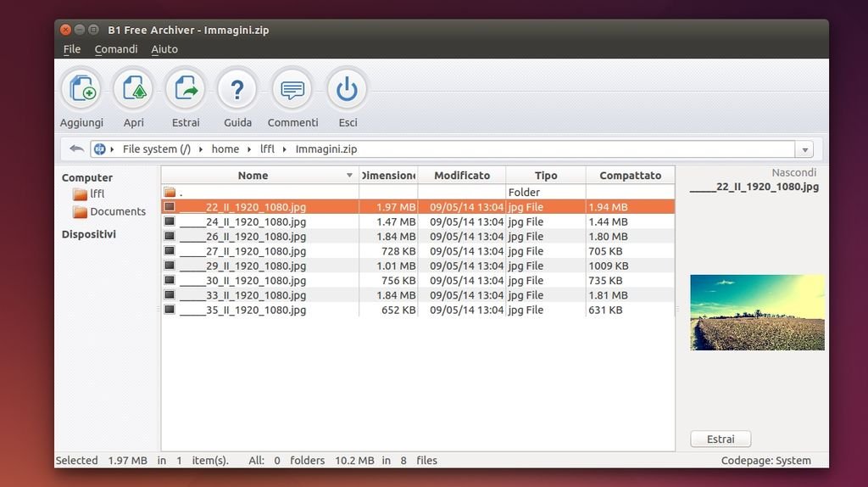Click the Commenti speech bubble icon

pos(292,89)
